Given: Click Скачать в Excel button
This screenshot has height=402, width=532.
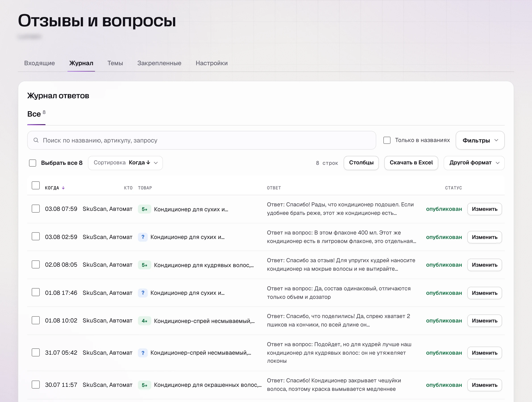Looking at the screenshot, I should (x=411, y=163).
